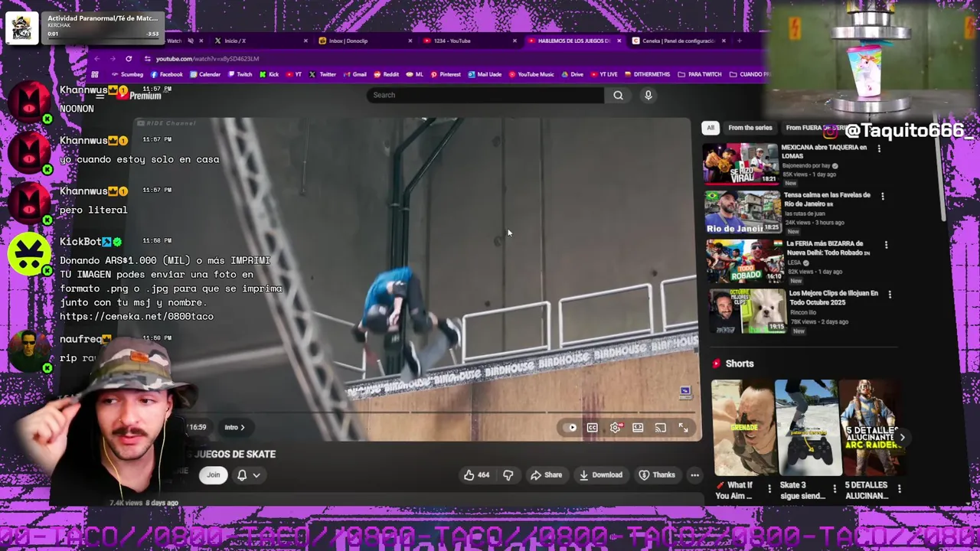Open the Calendar bookmark
980x551 pixels.
[204, 74]
